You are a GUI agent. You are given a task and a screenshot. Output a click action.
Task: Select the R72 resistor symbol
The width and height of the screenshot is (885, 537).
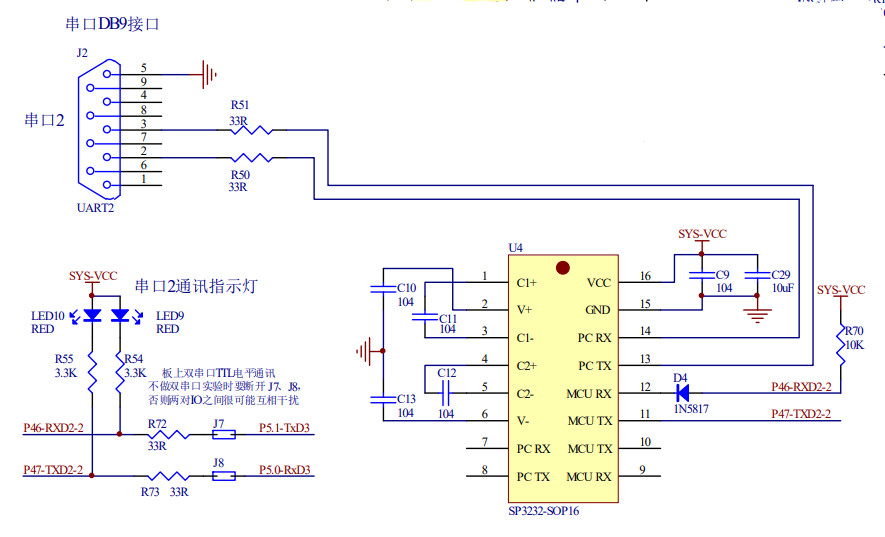[x=168, y=434]
